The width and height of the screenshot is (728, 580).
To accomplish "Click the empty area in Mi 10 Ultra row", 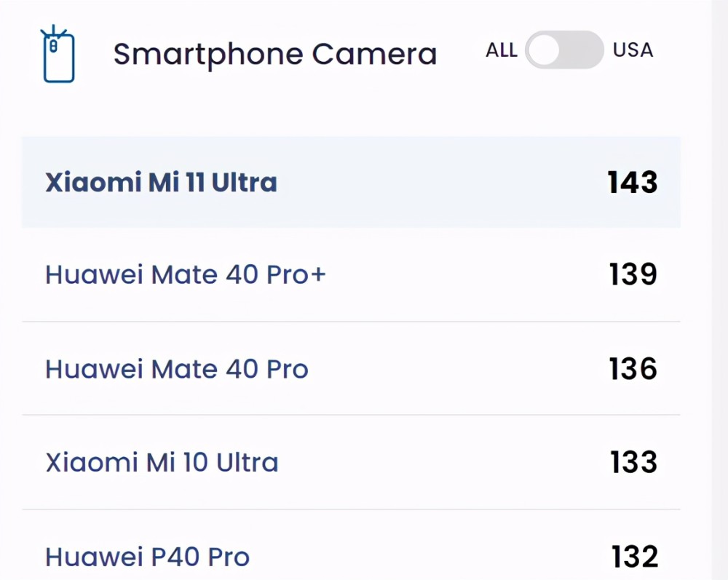I will [x=443, y=463].
